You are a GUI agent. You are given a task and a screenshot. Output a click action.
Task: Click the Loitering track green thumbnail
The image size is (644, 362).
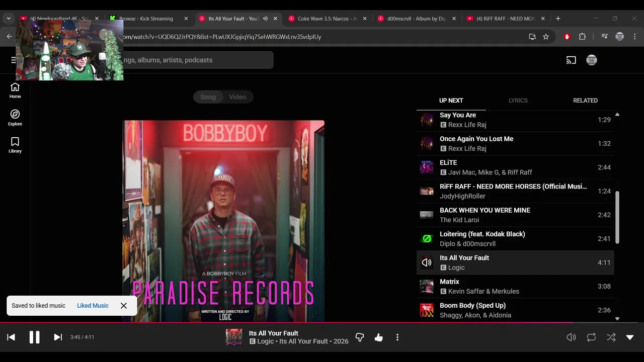[x=427, y=239]
